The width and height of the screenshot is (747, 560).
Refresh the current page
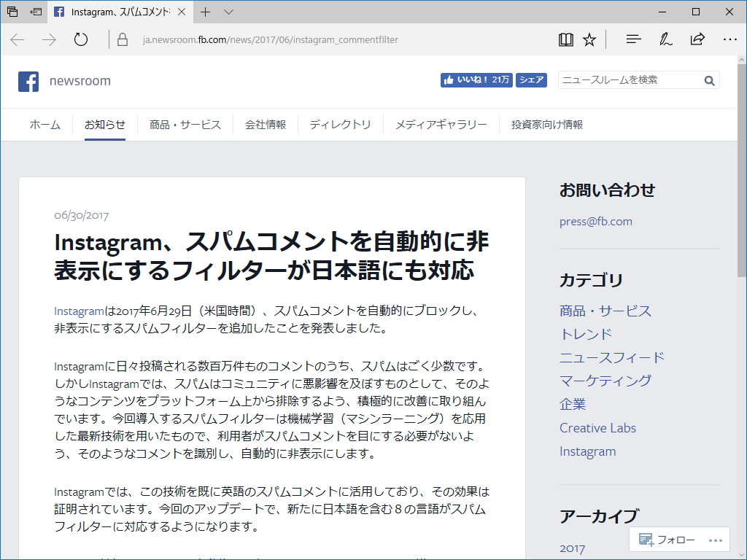coord(80,39)
